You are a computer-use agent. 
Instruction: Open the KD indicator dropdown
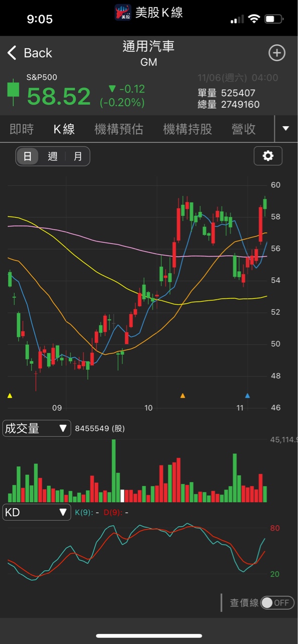(37, 512)
